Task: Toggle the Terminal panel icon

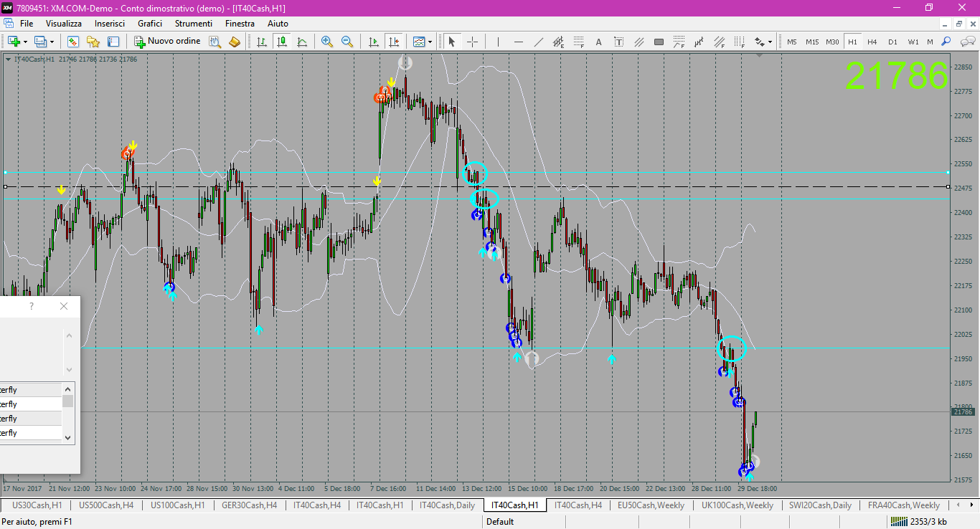Action: click(113, 42)
